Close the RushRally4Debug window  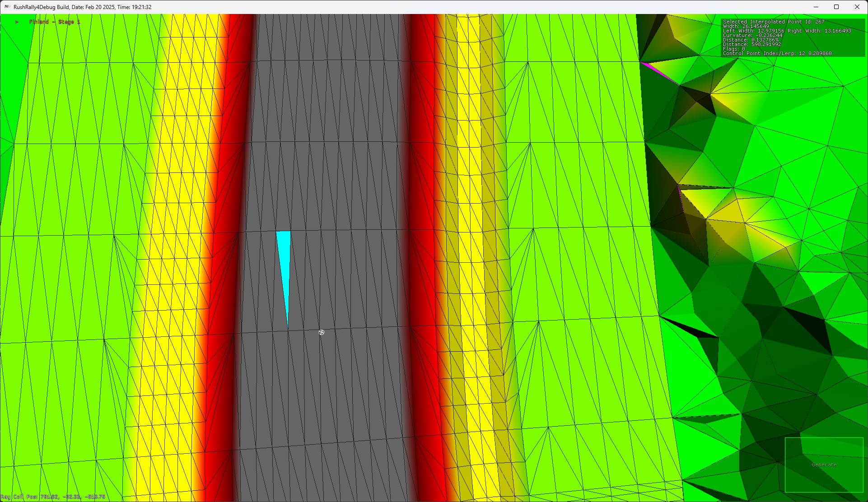(x=857, y=7)
